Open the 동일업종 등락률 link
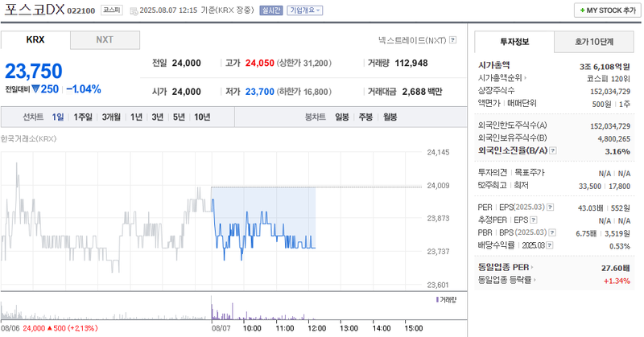The width and height of the screenshot is (644, 337). (507, 280)
